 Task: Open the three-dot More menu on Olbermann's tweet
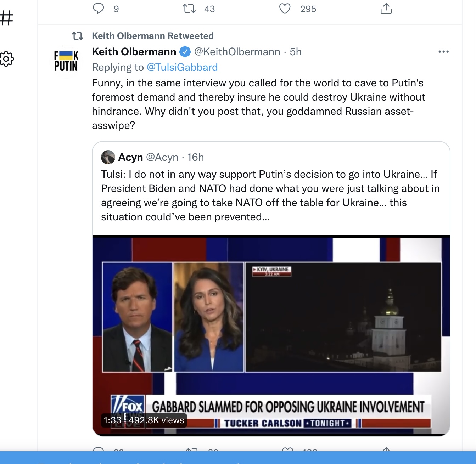pos(443,52)
